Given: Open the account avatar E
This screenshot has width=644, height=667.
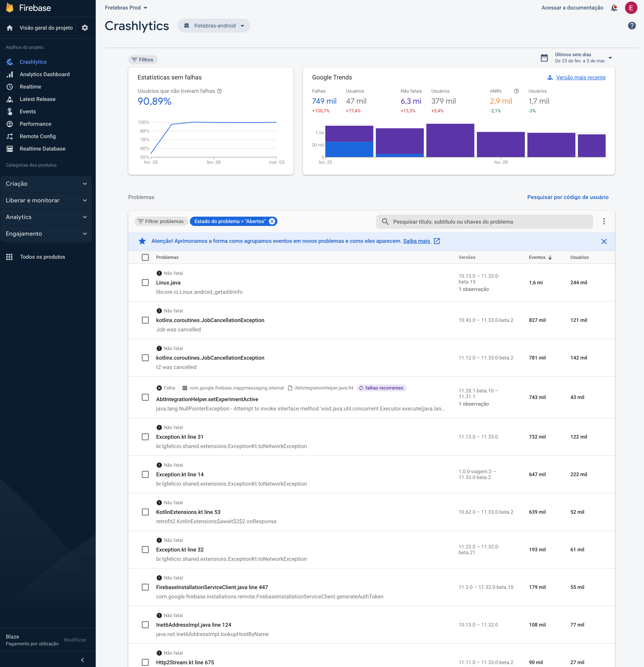Looking at the screenshot, I should tap(631, 8).
